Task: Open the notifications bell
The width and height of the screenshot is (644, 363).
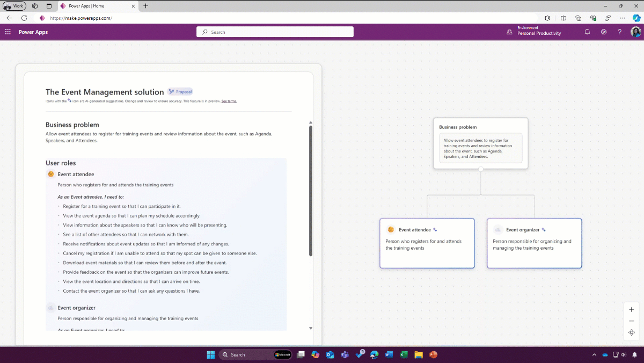Action: (587, 32)
